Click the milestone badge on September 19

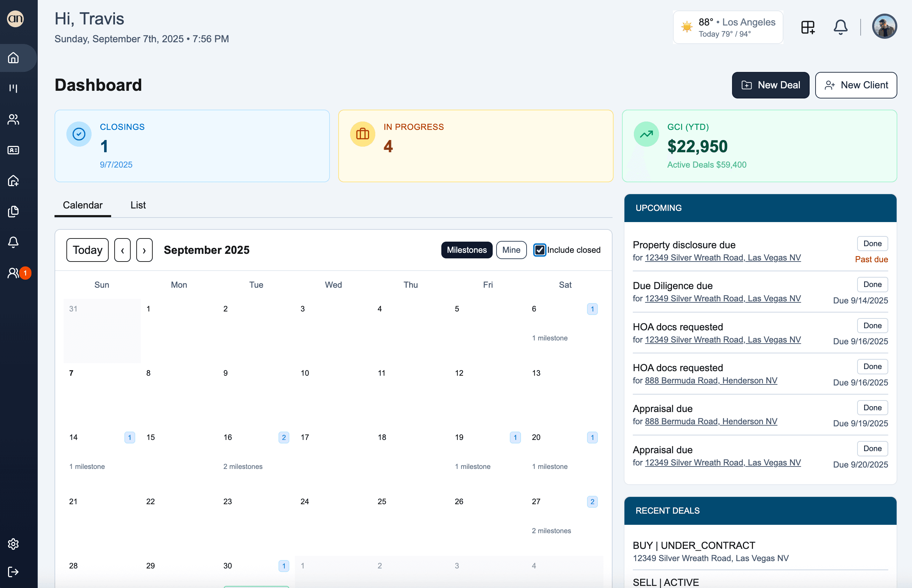(x=515, y=438)
